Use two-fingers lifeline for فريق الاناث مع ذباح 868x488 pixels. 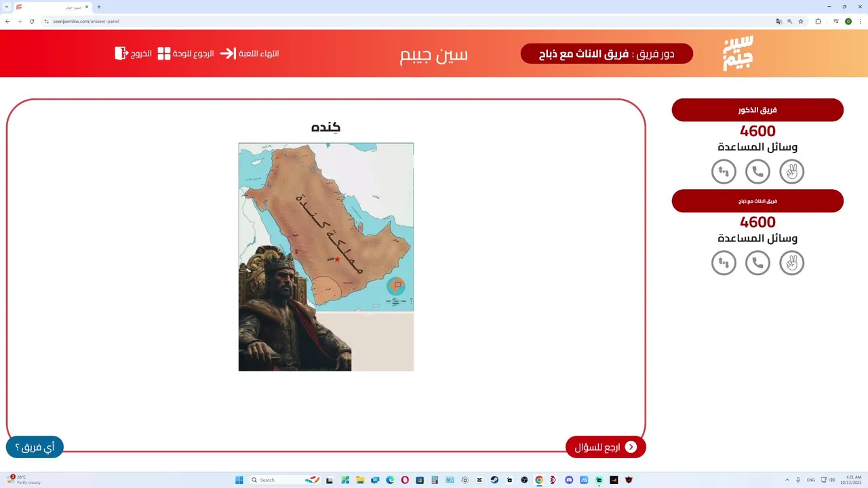coord(792,262)
